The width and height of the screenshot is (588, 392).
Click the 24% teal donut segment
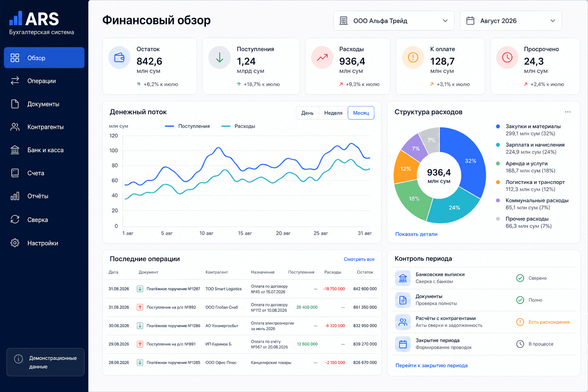click(454, 207)
